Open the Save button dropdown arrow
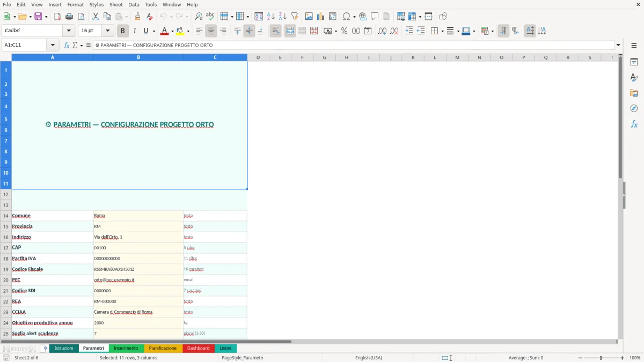The image size is (644, 362). [46, 17]
